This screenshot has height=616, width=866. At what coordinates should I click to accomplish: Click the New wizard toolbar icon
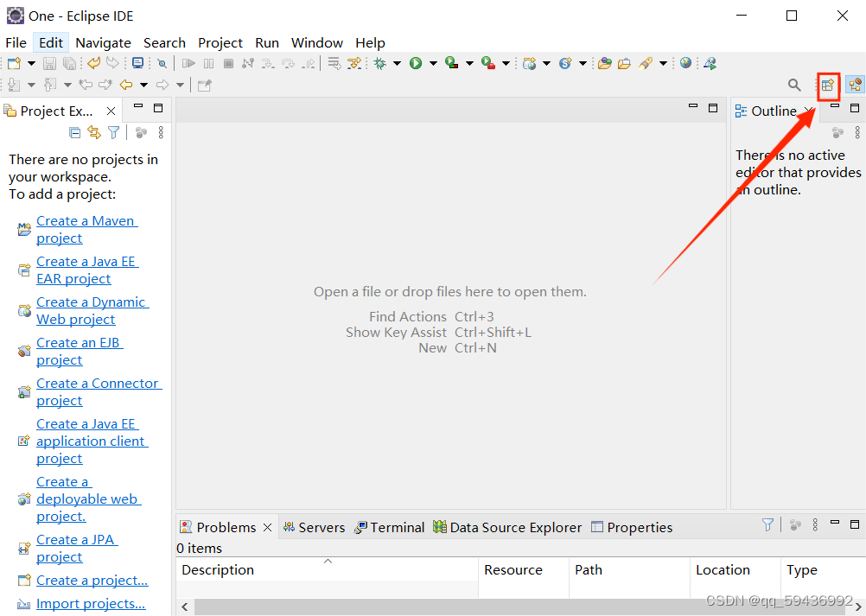point(14,63)
